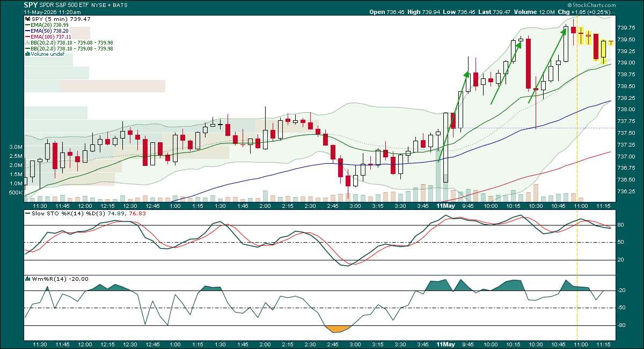Click the EMA(50) 738.20 legend text
The height and width of the screenshot is (349, 644).
click(49, 31)
